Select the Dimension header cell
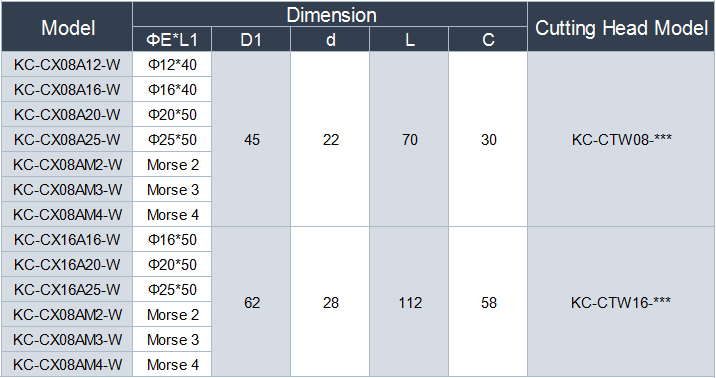Image resolution: width=716 pixels, height=378 pixels. click(330, 14)
